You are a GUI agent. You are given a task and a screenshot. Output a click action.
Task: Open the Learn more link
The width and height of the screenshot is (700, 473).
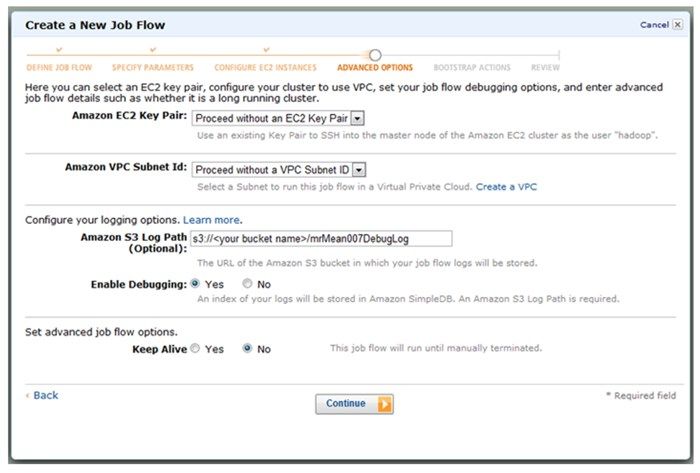[x=211, y=219]
